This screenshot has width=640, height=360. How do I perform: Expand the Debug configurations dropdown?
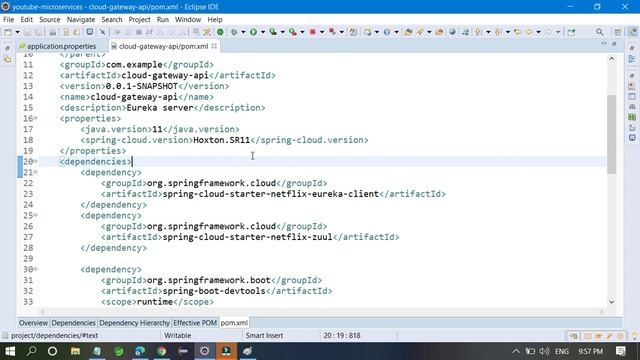(x=243, y=32)
